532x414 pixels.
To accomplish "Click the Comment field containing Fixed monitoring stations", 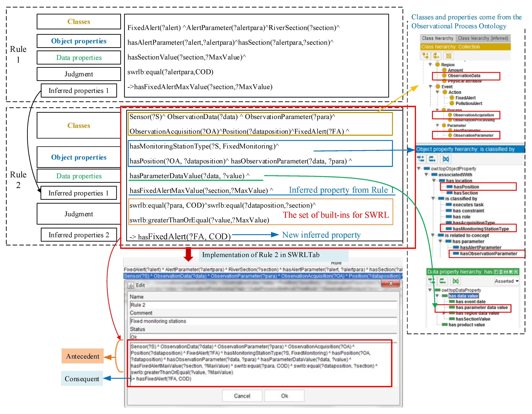I will click(263, 321).
